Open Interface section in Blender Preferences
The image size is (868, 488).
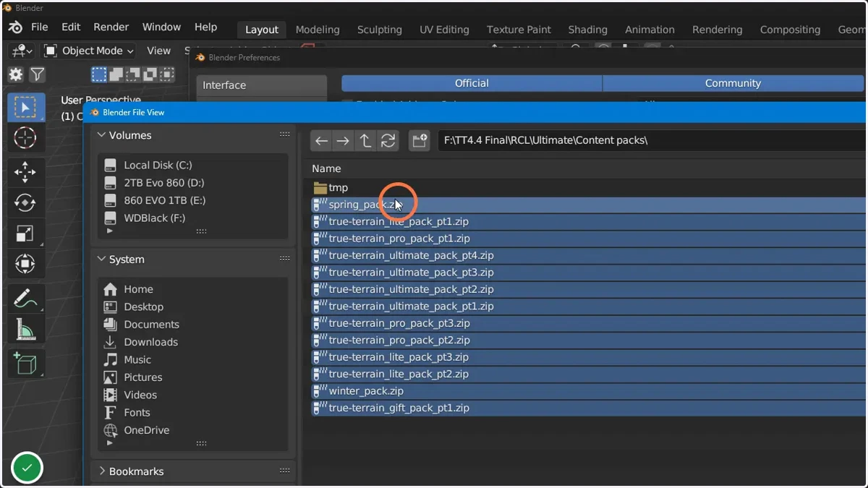pos(262,85)
